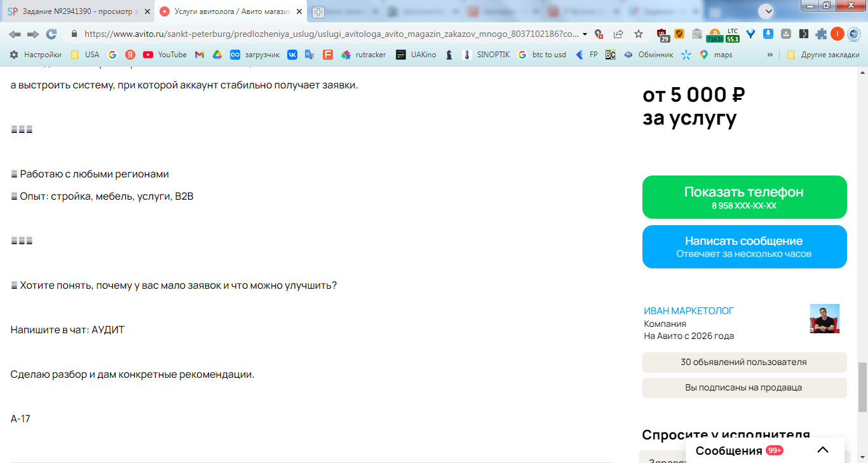Expand the address bar dropdown arrow
The image size is (868, 463).
coord(585,34)
